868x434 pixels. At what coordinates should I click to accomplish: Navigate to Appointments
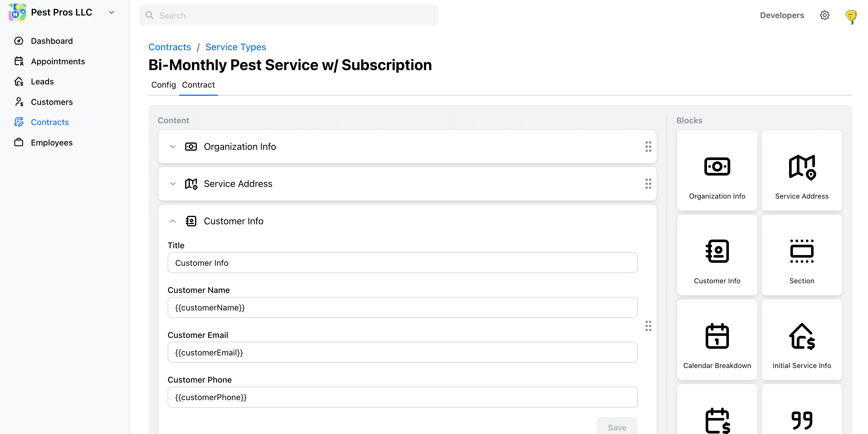(x=58, y=61)
